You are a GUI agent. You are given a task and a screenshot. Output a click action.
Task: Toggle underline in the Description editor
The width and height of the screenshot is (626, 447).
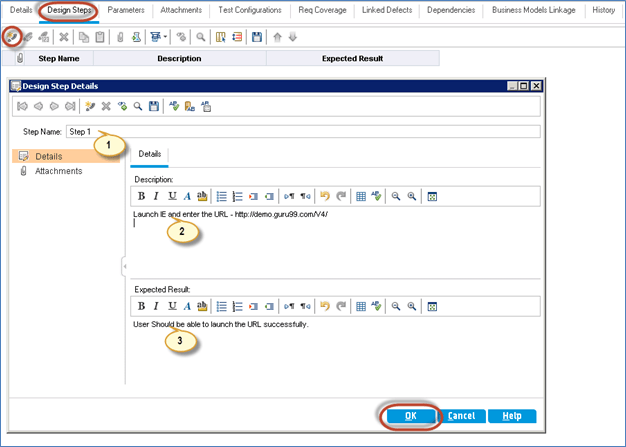click(171, 196)
